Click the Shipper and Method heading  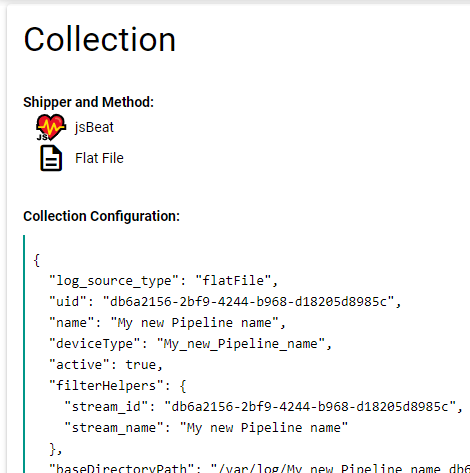[88, 102]
